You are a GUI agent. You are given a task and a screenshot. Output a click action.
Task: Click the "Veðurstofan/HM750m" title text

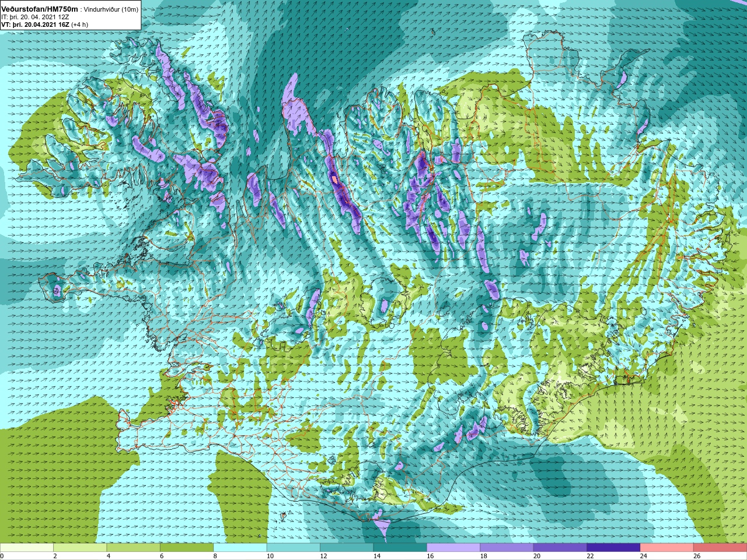[40, 9]
